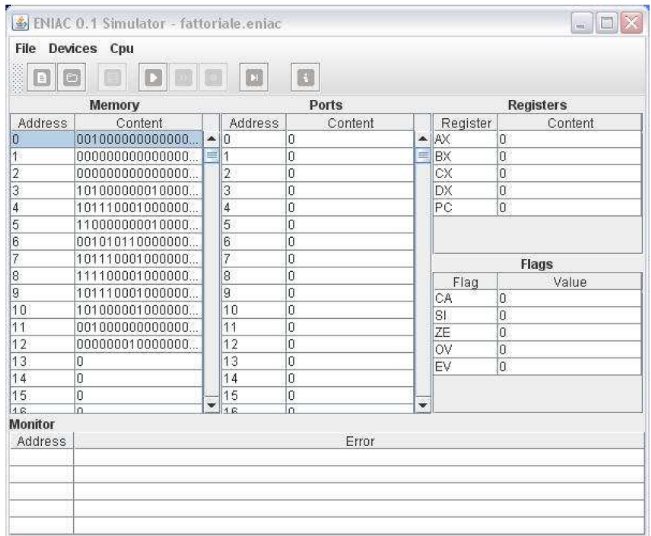Open the File menu

coord(25,49)
